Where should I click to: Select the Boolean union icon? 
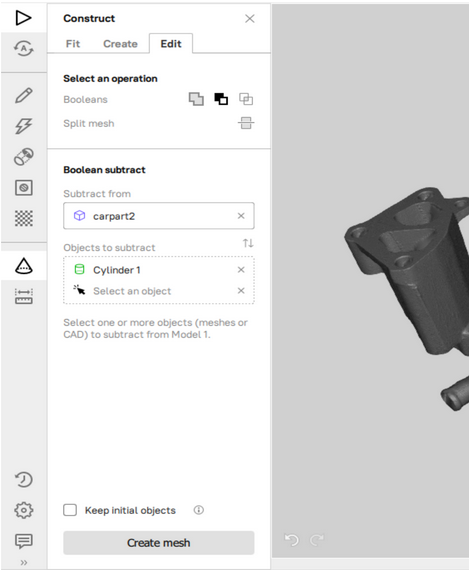tap(196, 99)
